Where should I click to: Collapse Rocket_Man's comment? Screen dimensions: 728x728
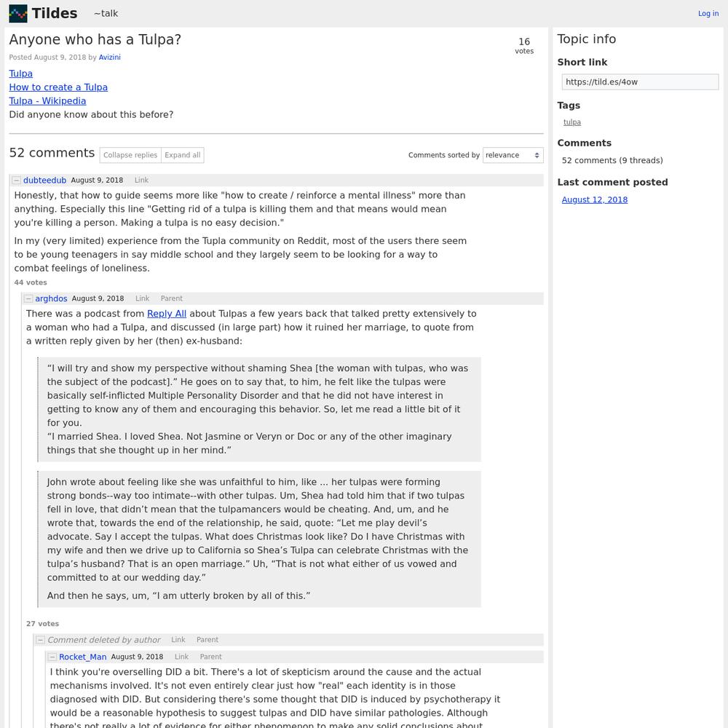point(52,657)
